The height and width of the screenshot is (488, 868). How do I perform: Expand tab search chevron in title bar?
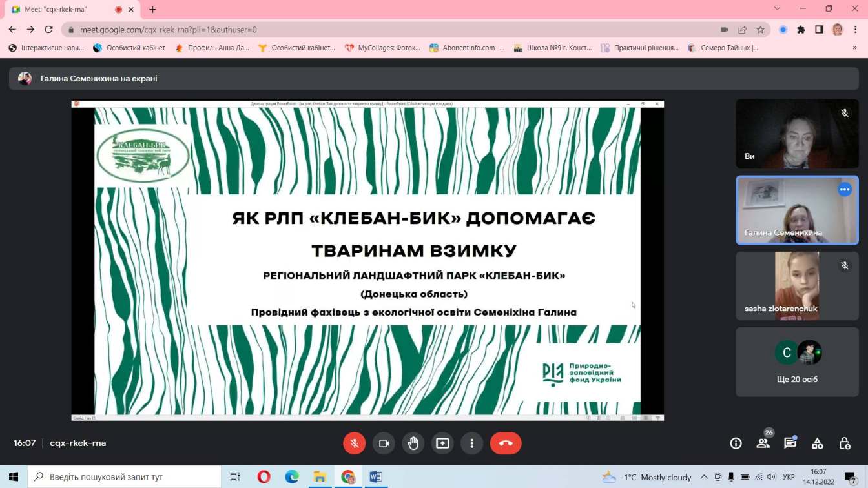point(778,9)
